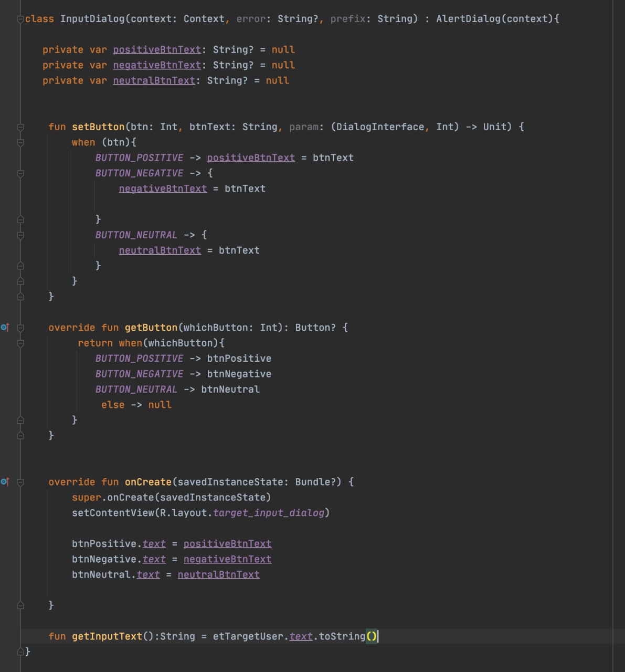The image size is (625, 672).
Task: Fold the 'return when(whichButton)' block
Action: [20, 343]
